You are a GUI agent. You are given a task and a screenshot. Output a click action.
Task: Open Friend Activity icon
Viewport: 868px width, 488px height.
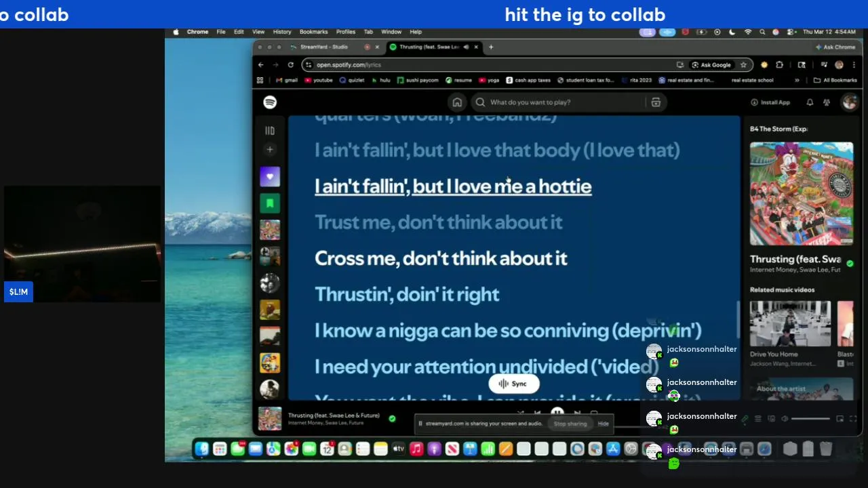pyautogui.click(x=827, y=102)
